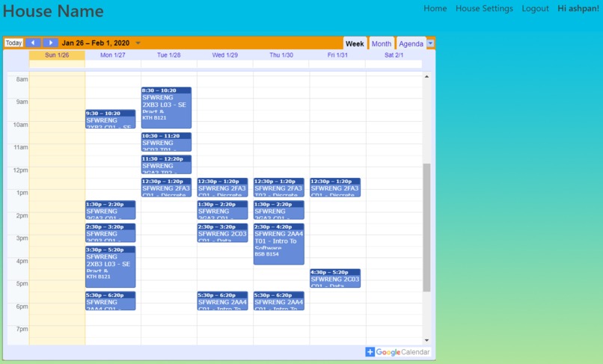Open Monday 3:30p – 5:20p SFWRENG 2XB3 event
Image resolution: width=603 pixels, height=364 pixels.
coord(111,267)
